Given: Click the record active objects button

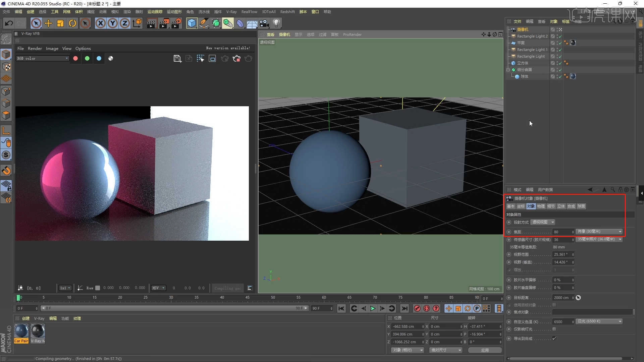Looking at the screenshot, I should click(417, 308).
